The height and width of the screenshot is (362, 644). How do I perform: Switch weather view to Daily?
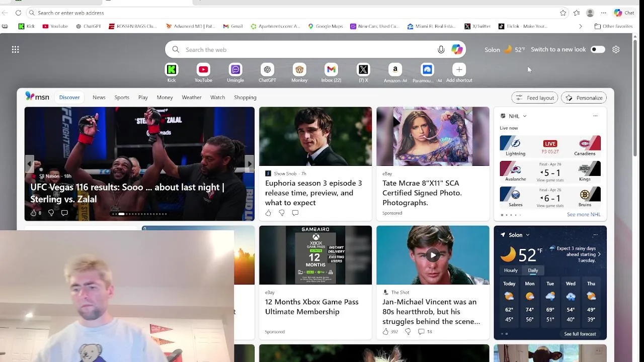[x=533, y=270]
